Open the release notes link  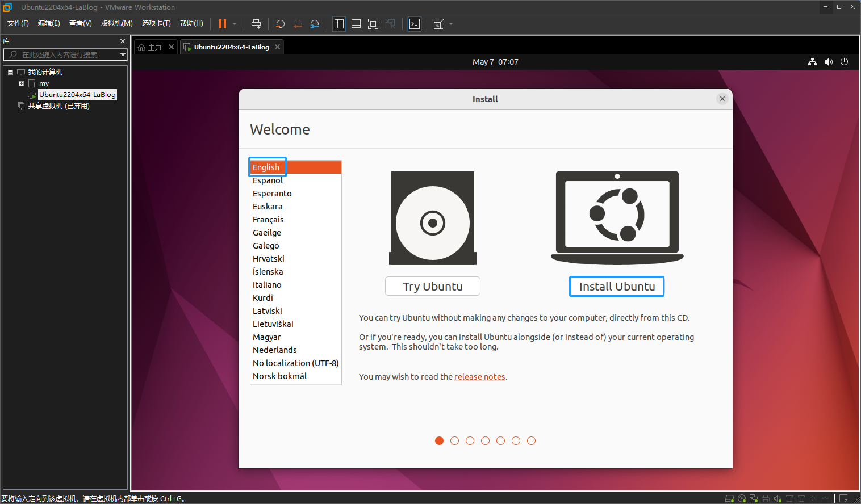tap(480, 377)
